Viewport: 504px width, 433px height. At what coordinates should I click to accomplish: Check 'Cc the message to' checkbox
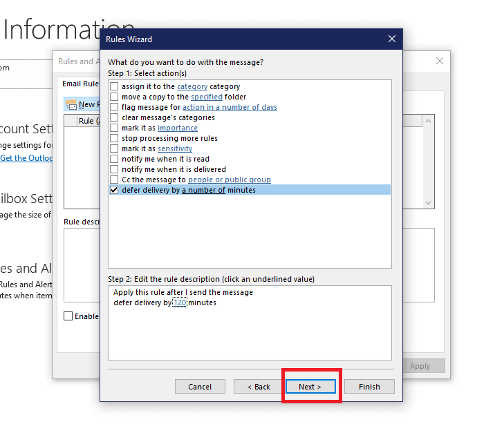click(x=114, y=180)
